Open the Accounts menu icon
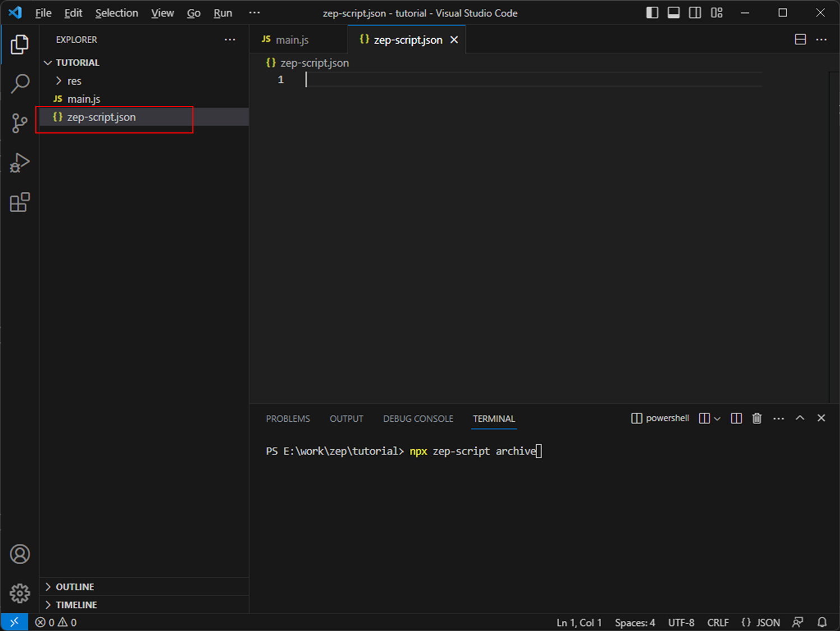Screen dimensions: 840x631 [20, 554]
